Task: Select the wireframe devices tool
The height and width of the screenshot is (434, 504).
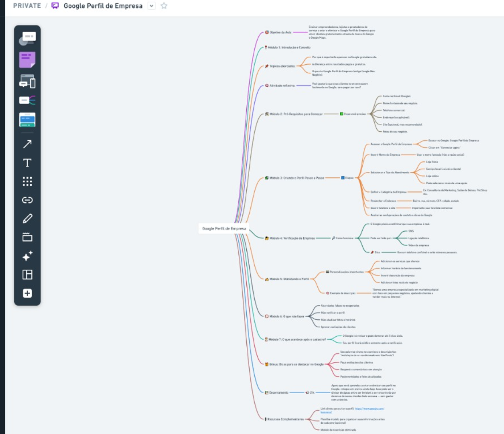Action: click(27, 81)
